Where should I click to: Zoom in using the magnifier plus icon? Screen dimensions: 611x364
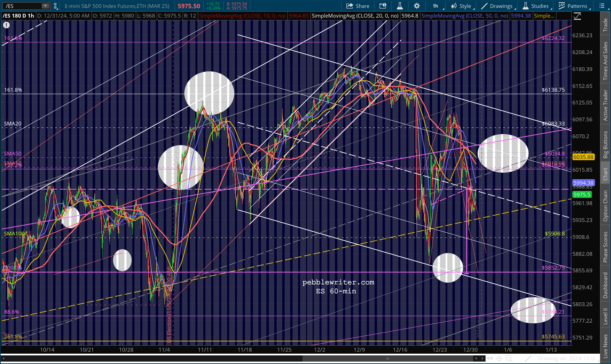509,358
